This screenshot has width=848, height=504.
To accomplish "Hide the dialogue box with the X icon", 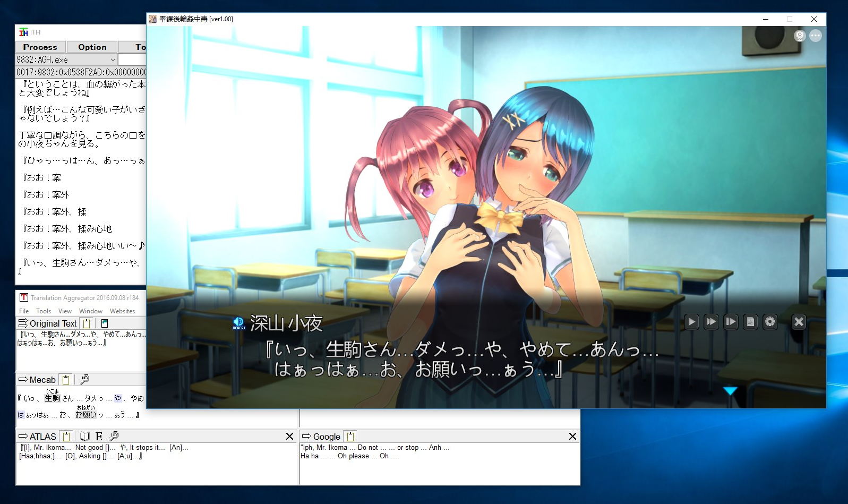I will [x=799, y=321].
